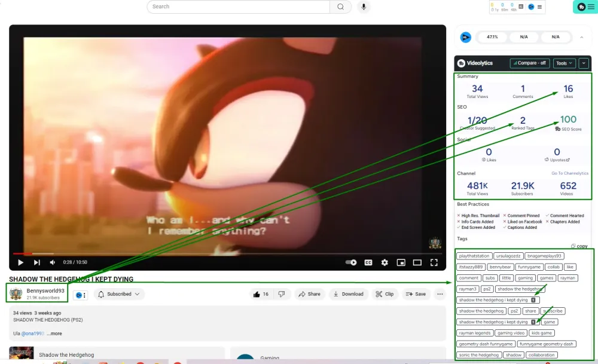Open Subscribed notification dropdown
The image size is (598, 364).
click(x=118, y=294)
